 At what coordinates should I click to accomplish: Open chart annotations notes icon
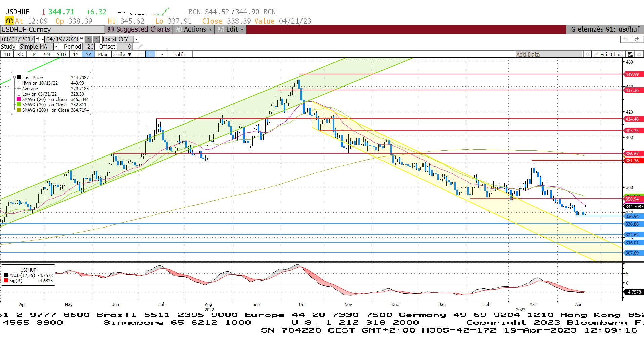(630, 54)
